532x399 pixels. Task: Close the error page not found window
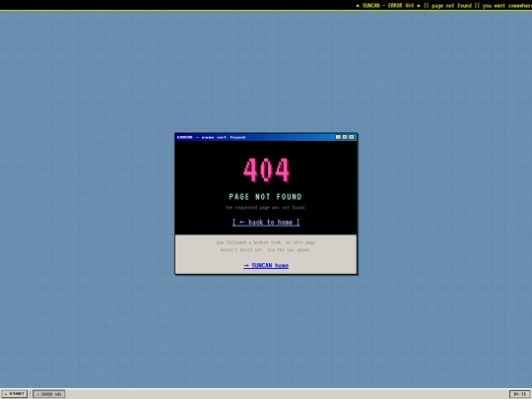click(352, 137)
